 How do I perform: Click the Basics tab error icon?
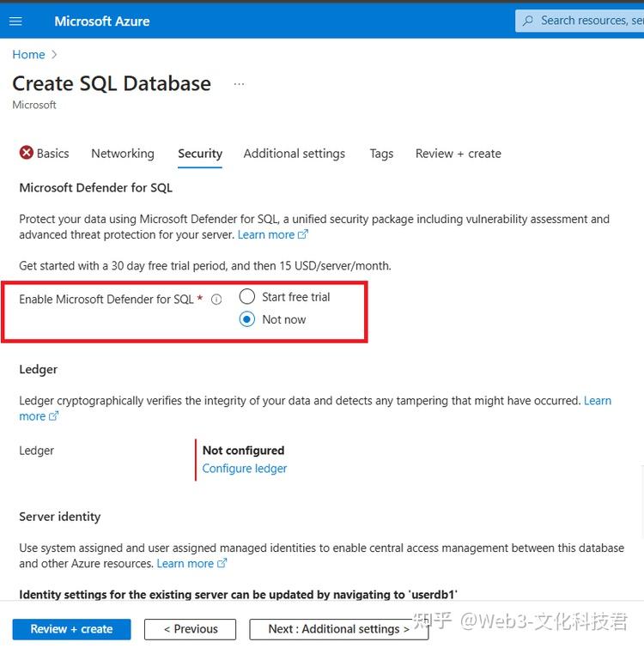(x=27, y=153)
